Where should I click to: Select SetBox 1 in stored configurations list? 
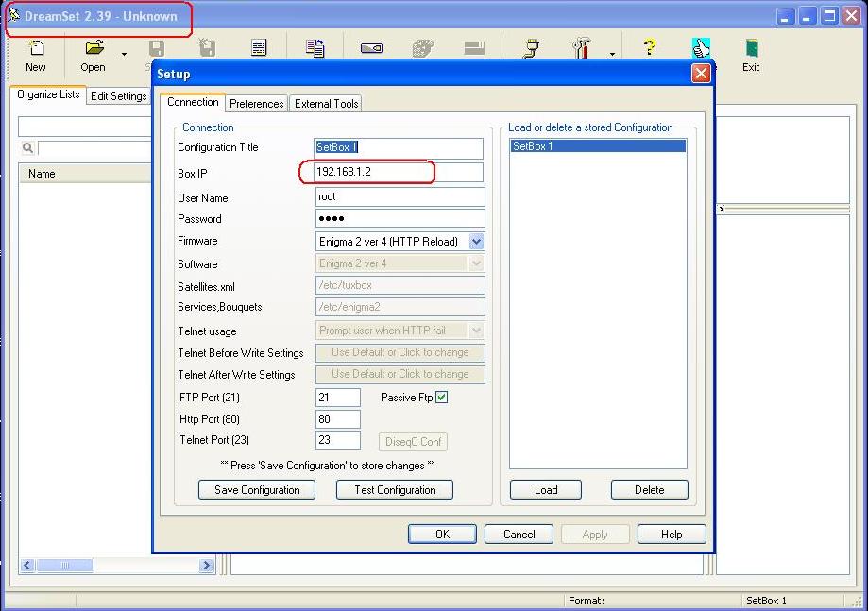pyautogui.click(x=598, y=146)
